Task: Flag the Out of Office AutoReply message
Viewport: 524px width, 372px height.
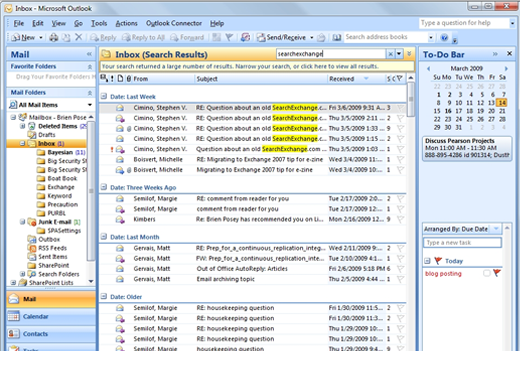Action: click(400, 269)
